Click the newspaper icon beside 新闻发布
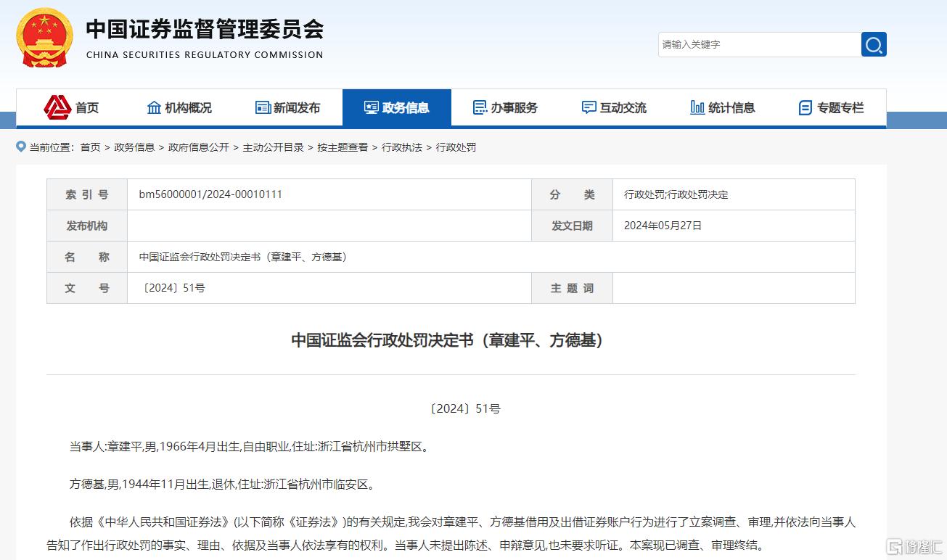The width and height of the screenshot is (947, 560). click(x=263, y=107)
